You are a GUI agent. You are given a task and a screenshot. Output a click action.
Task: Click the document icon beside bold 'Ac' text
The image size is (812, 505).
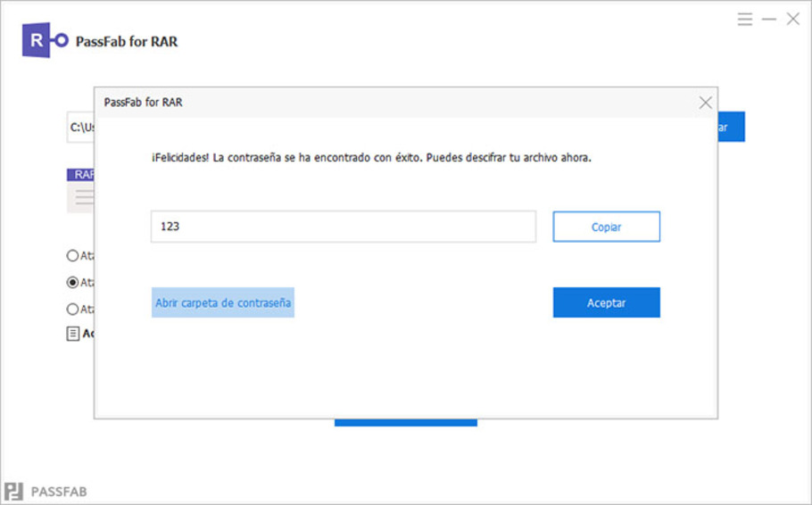pos(72,334)
